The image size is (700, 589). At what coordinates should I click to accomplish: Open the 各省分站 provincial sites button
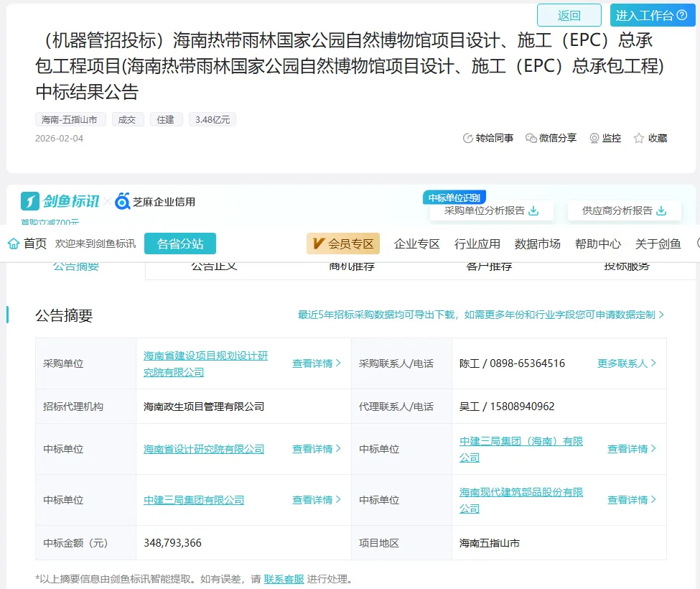[x=180, y=244]
